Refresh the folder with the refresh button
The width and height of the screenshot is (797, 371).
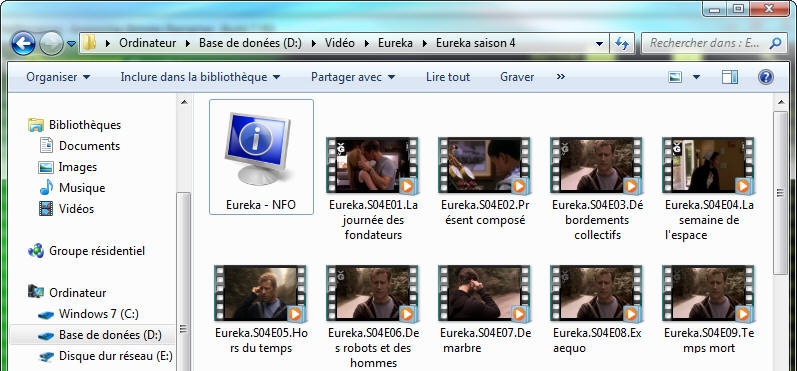coord(622,43)
